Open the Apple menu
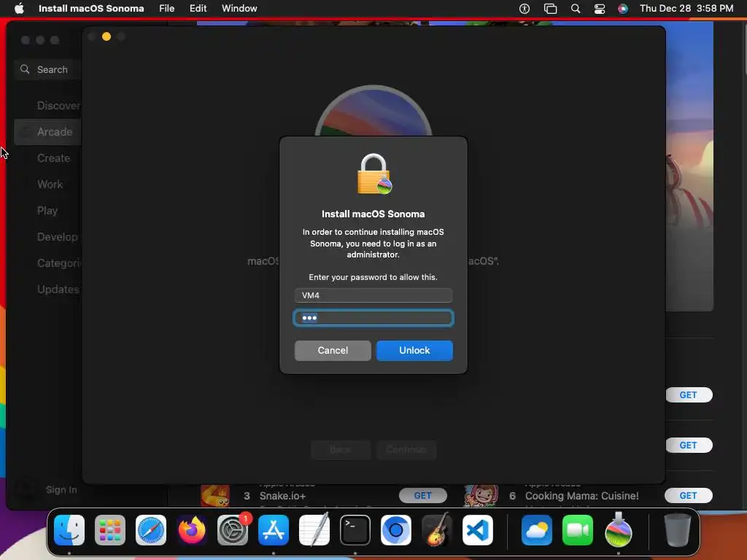747x560 pixels. pyautogui.click(x=19, y=8)
